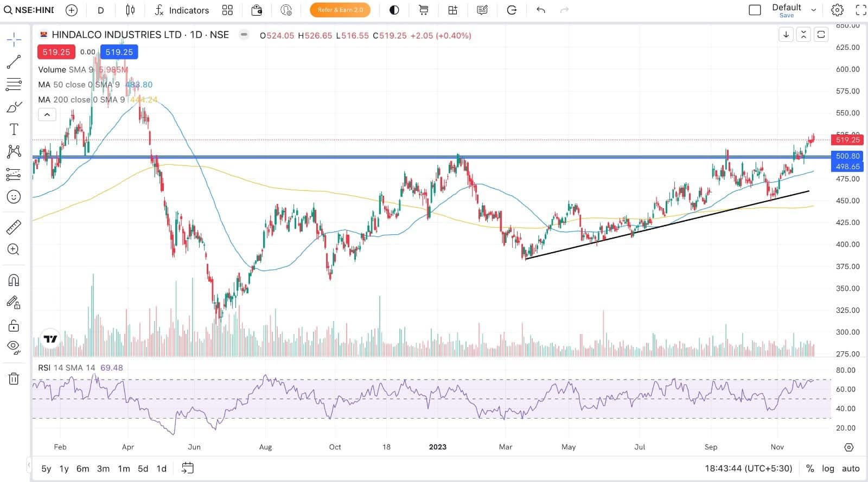This screenshot has height=482, width=868.
Task: Open the trading basket icon
Action: [257, 10]
